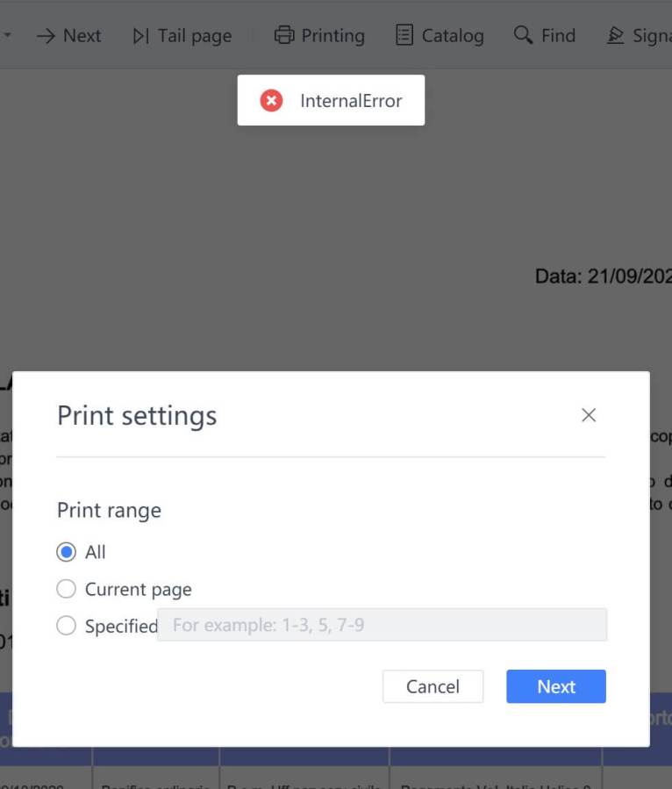Click the right-arrow icon beside toolbar Next

click(46, 36)
